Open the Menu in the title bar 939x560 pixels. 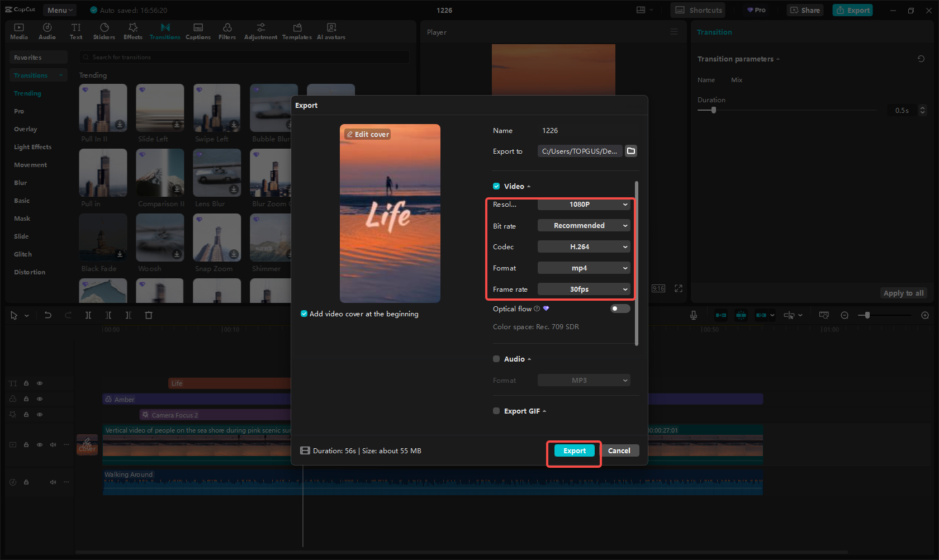[60, 10]
